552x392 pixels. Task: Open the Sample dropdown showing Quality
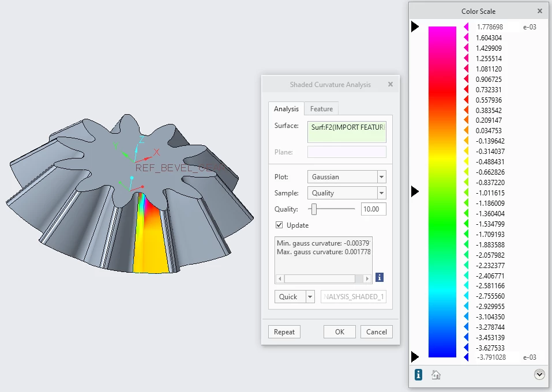click(347, 193)
